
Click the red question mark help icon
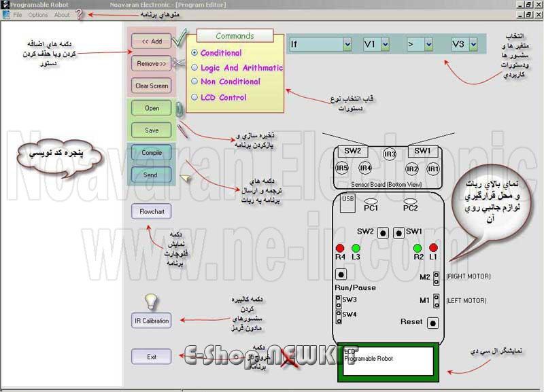pos(79,14)
